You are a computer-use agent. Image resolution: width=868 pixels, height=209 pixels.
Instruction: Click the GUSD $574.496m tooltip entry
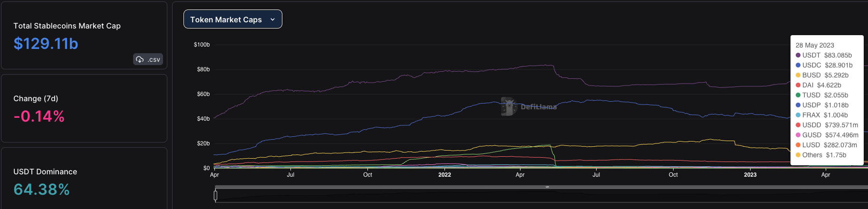click(x=827, y=135)
